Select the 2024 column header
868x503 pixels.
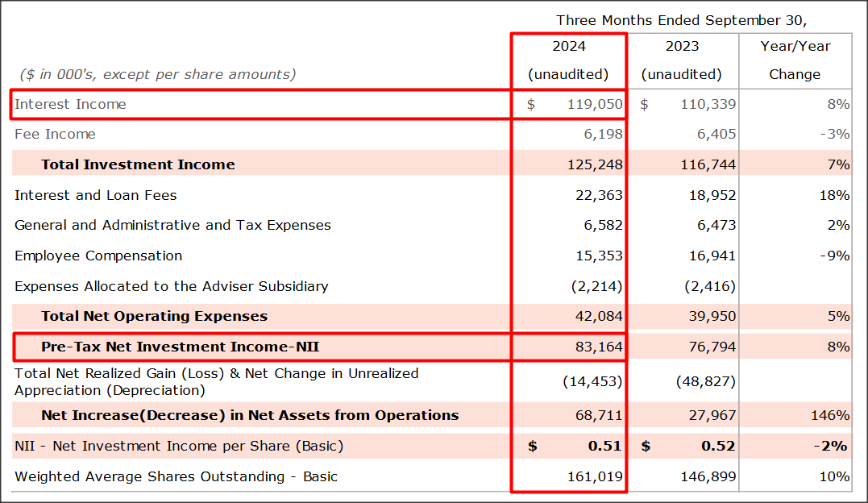pos(568,46)
